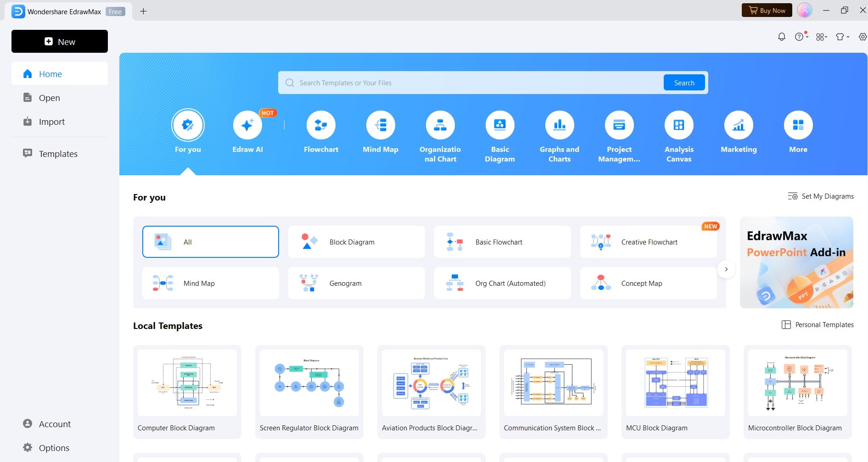
Task: Choose Org Chart (Automated) type
Action: [503, 283]
